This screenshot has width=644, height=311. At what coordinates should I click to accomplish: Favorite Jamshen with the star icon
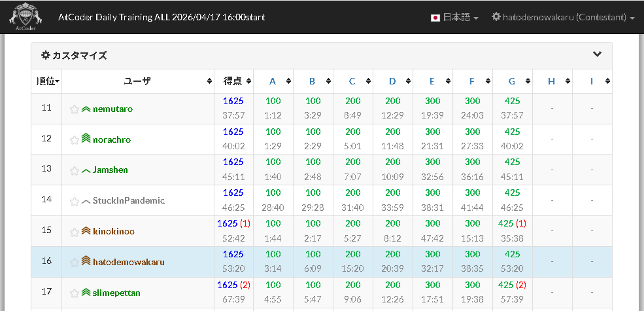[x=75, y=170]
